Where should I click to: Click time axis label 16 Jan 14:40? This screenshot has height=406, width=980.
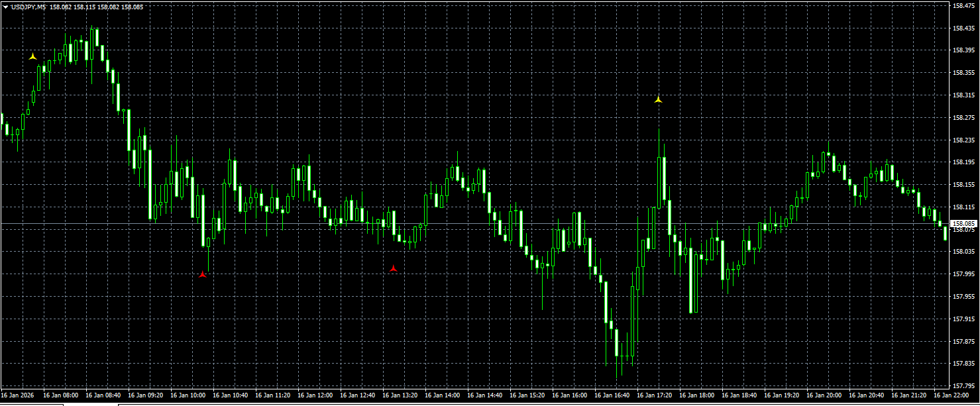pos(484,395)
